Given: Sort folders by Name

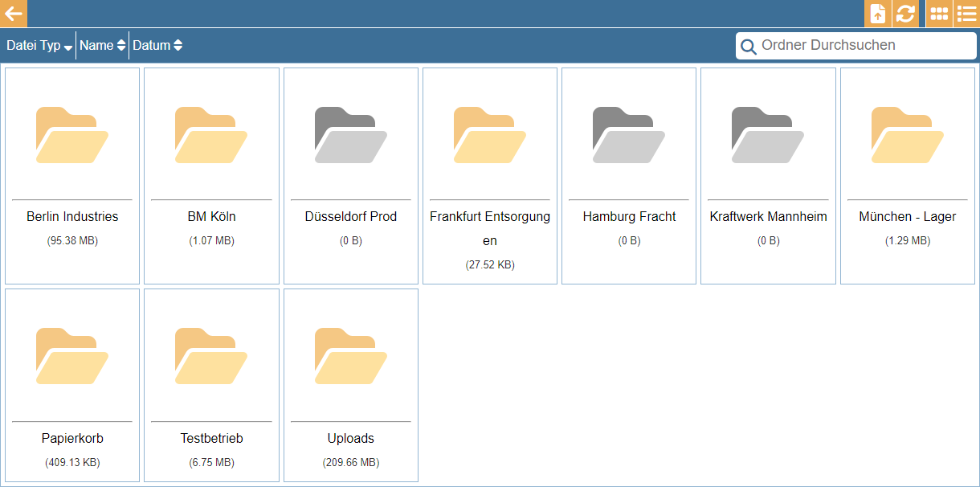Looking at the screenshot, I should 102,46.
